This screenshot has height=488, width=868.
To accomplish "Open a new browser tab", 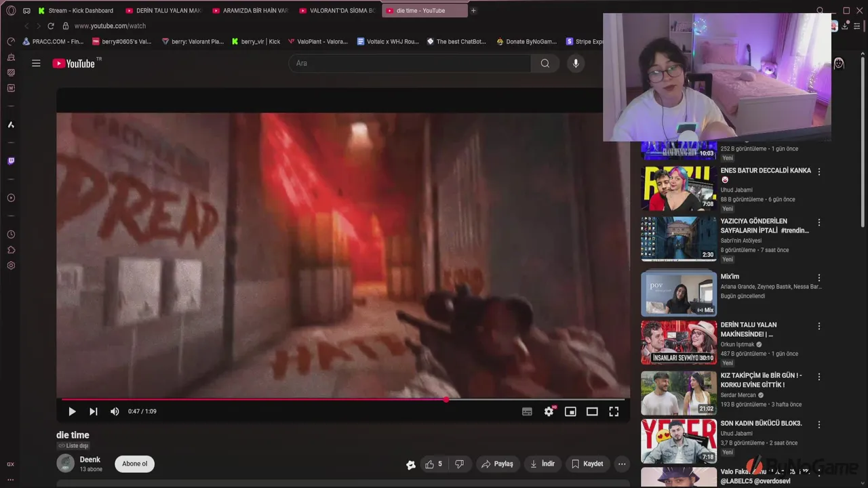I will point(473,11).
